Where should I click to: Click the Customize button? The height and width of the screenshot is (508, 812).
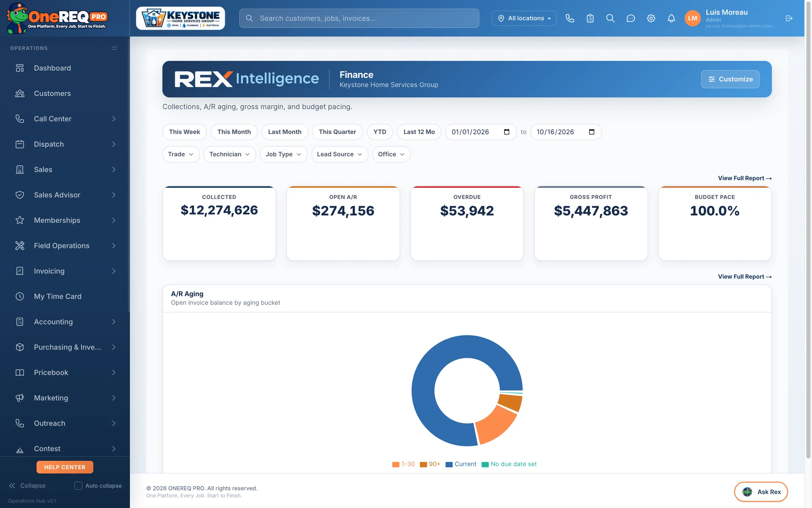point(730,79)
